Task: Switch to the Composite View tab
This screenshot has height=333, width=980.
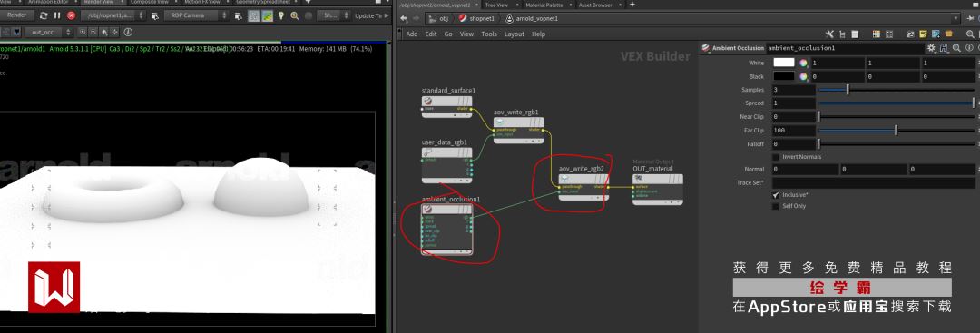Action: pyautogui.click(x=150, y=3)
